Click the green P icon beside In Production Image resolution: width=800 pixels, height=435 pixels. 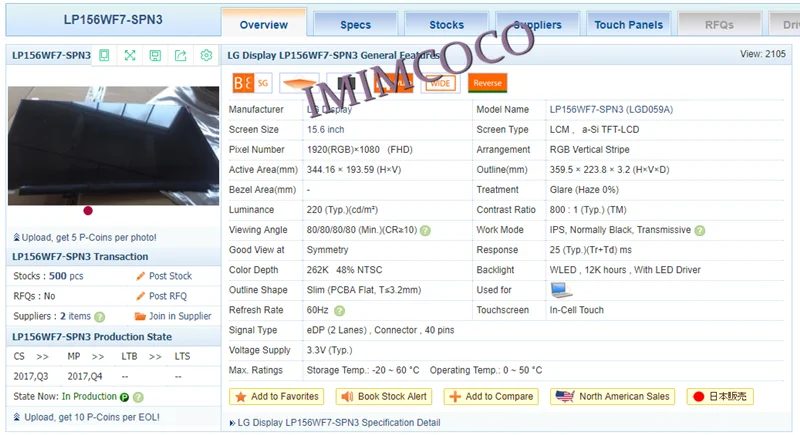(124, 397)
